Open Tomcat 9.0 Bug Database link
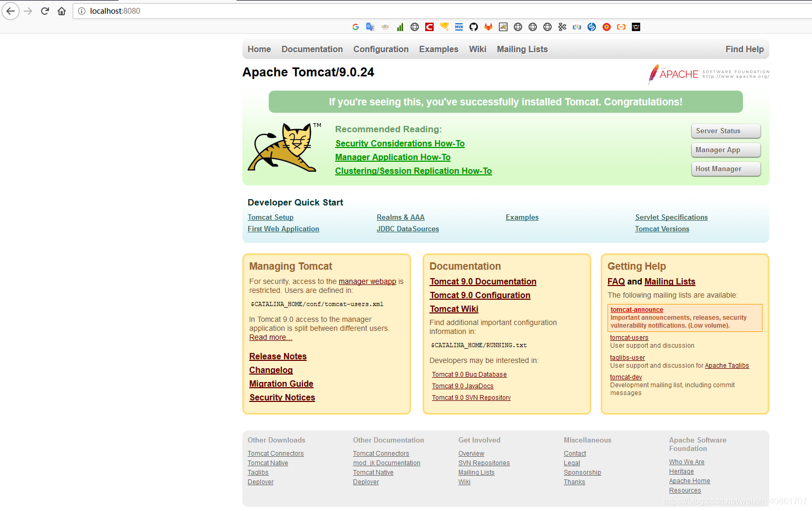 coord(469,375)
